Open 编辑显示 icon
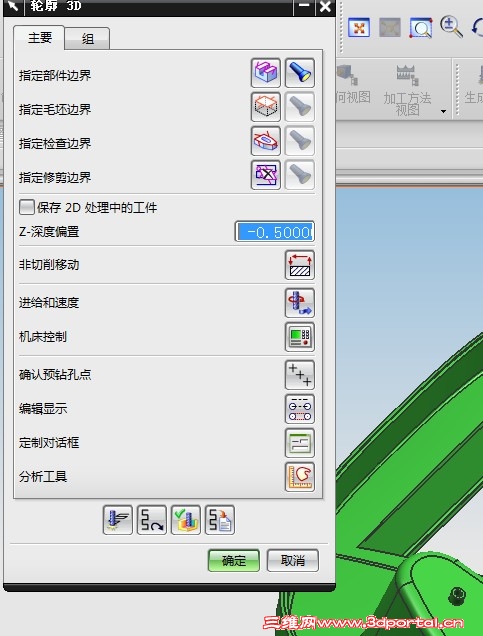This screenshot has height=636, width=483. coord(300,409)
